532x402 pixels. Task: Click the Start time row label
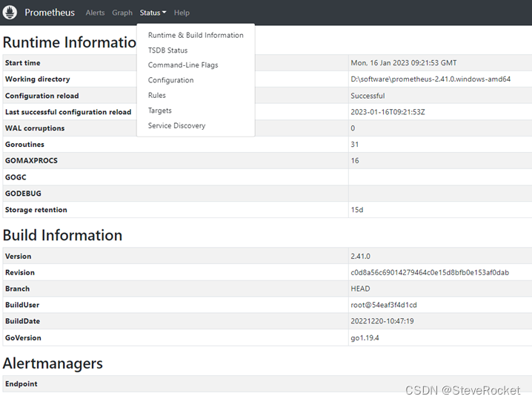tap(23, 63)
